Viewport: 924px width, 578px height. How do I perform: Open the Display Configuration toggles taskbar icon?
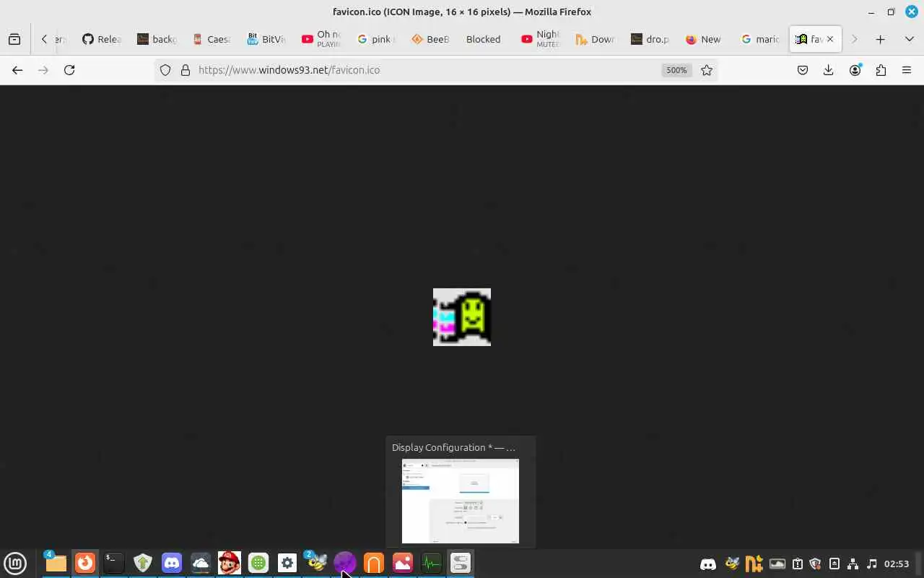(461, 563)
